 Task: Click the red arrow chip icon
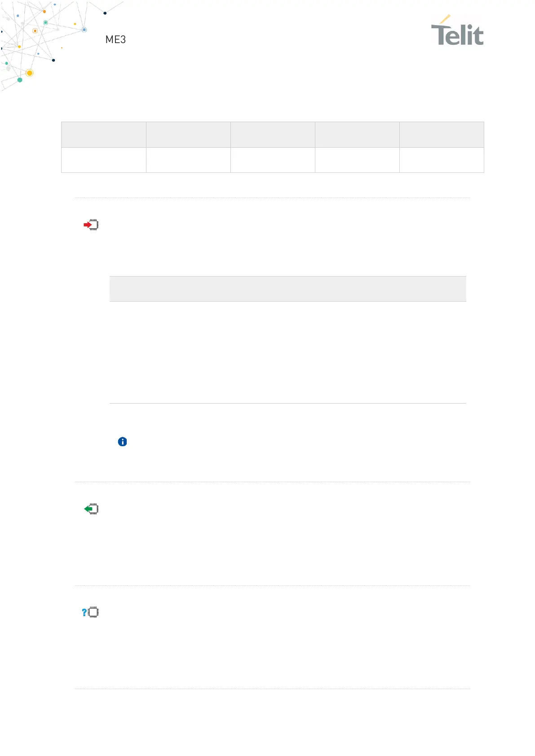coord(91,224)
